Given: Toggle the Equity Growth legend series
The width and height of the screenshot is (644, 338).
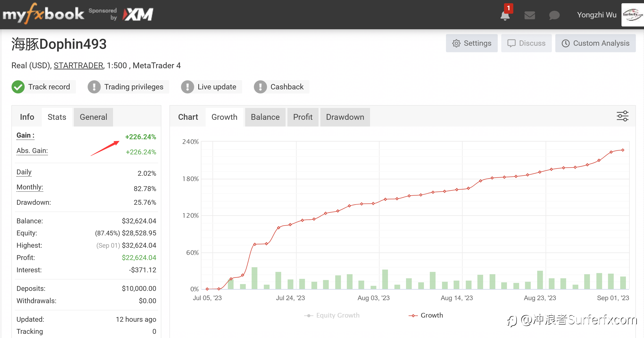Looking at the screenshot, I should 332,315.
